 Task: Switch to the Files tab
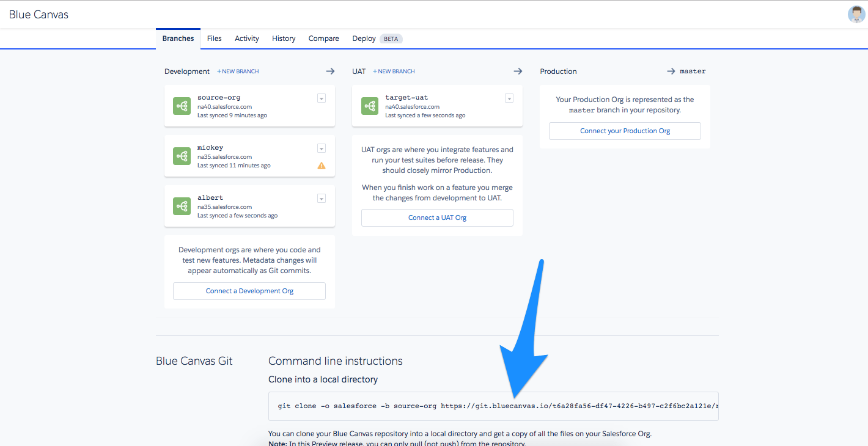point(214,38)
